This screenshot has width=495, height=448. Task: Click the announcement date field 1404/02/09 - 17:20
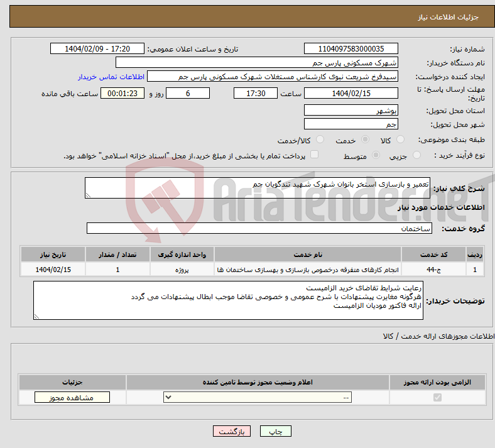click(97, 48)
